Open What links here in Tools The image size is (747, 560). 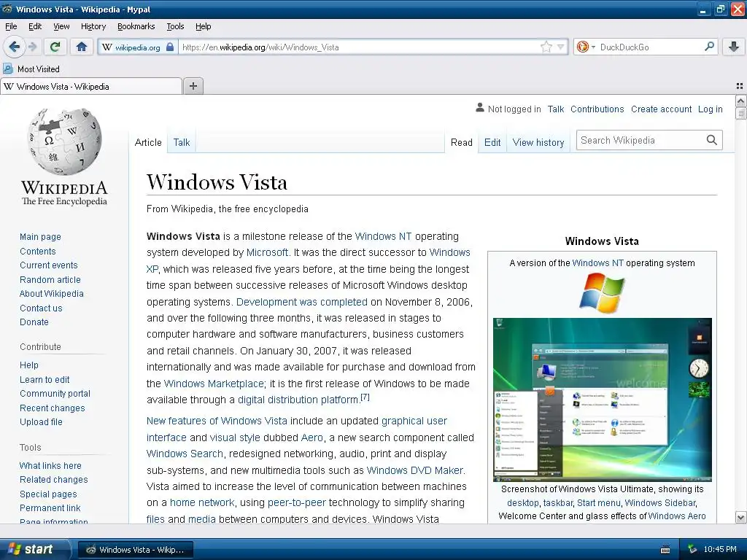50,466
